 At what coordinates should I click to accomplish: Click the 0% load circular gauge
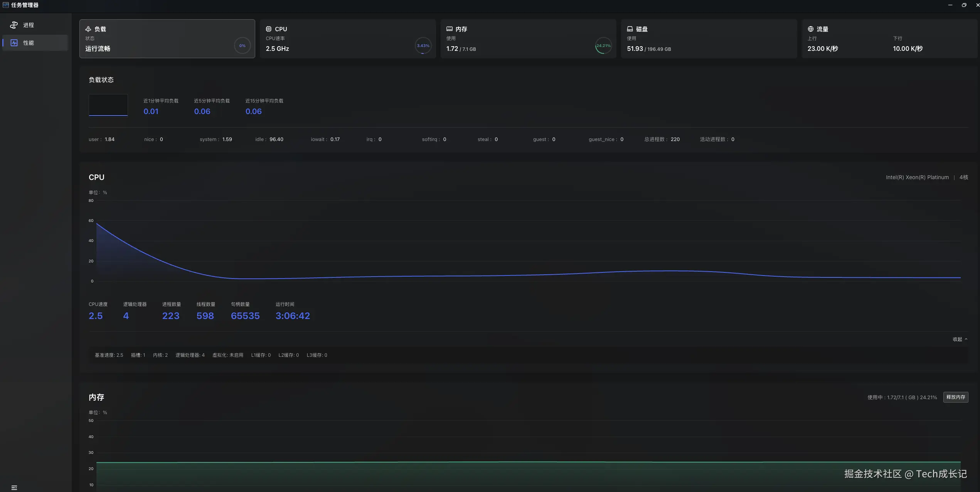(x=242, y=46)
